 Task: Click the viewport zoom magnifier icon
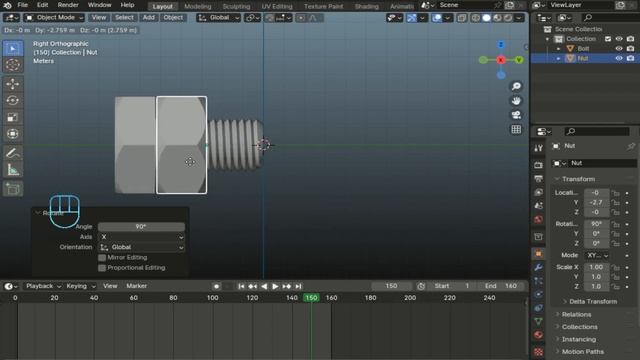click(x=516, y=86)
